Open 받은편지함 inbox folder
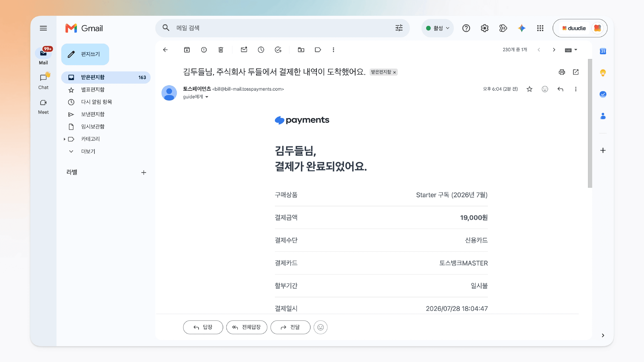The height and width of the screenshot is (362, 644). 106,77
